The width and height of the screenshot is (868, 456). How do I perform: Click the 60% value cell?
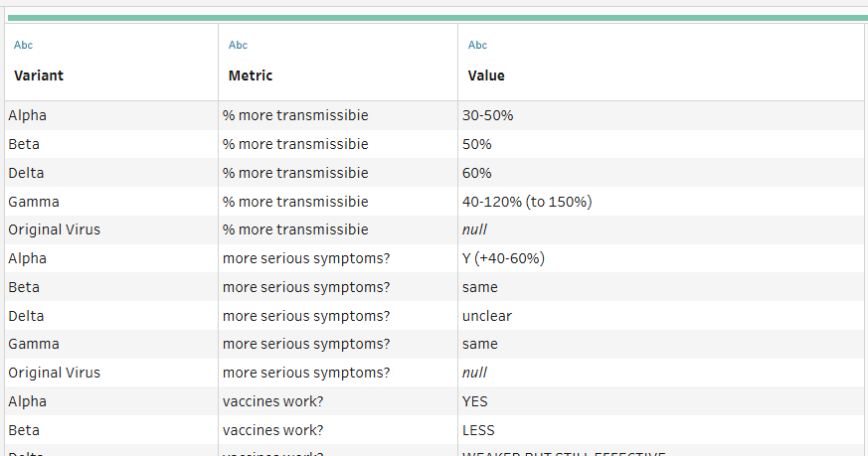tap(477, 173)
